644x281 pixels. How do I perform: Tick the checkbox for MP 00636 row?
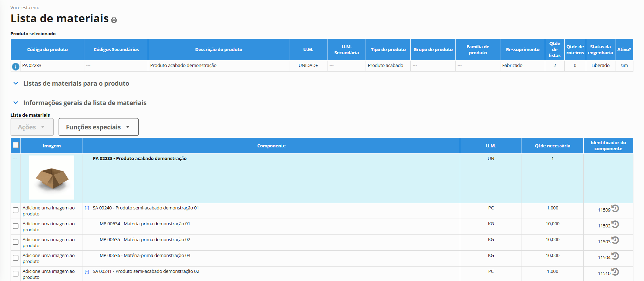coord(16,258)
